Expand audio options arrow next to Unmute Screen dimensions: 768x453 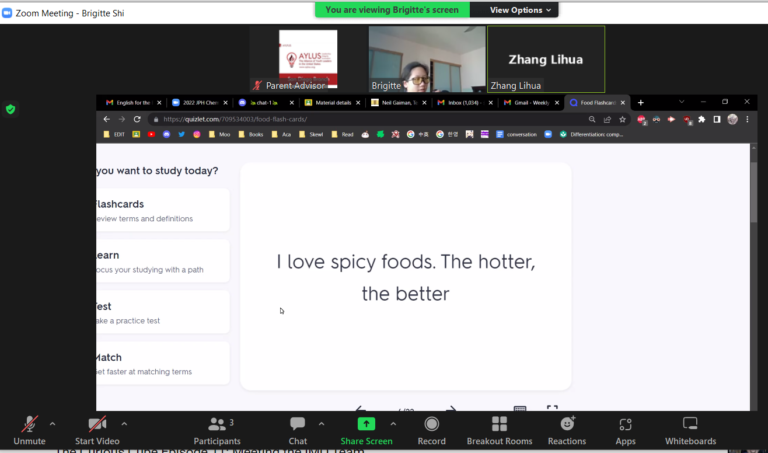(52, 424)
